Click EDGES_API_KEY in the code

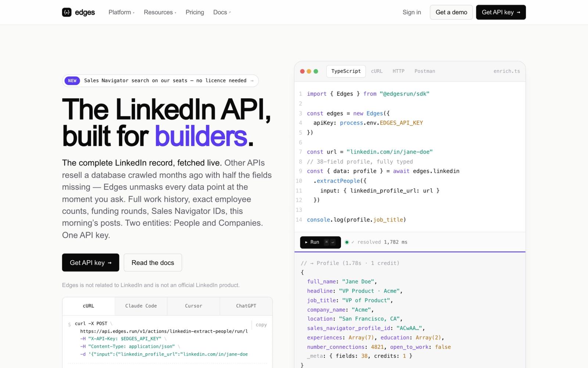click(401, 123)
